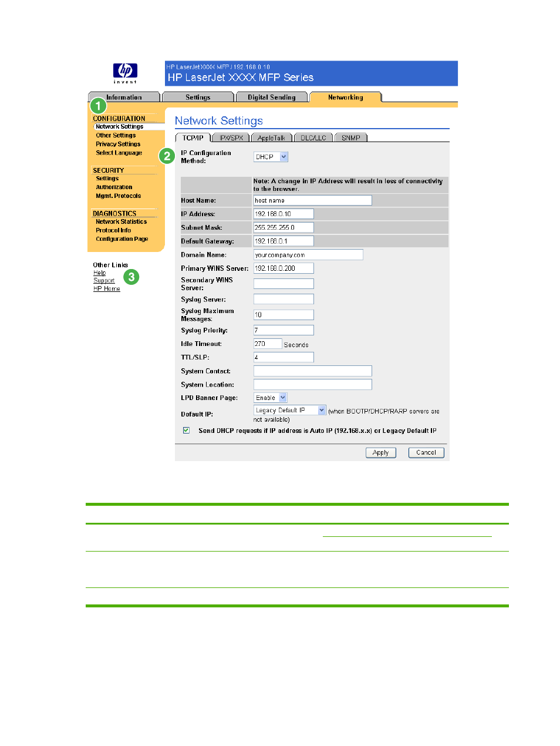Go to Privacy Settings

[x=118, y=145]
